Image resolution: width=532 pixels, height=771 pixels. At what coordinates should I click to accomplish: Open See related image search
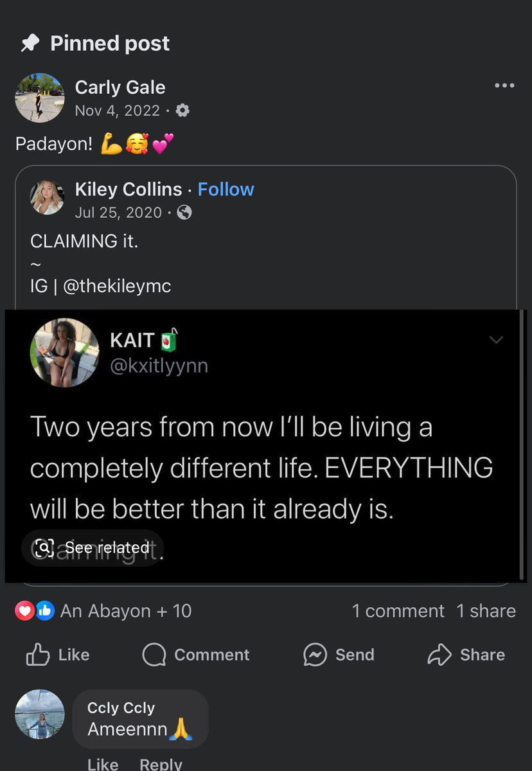coord(92,547)
